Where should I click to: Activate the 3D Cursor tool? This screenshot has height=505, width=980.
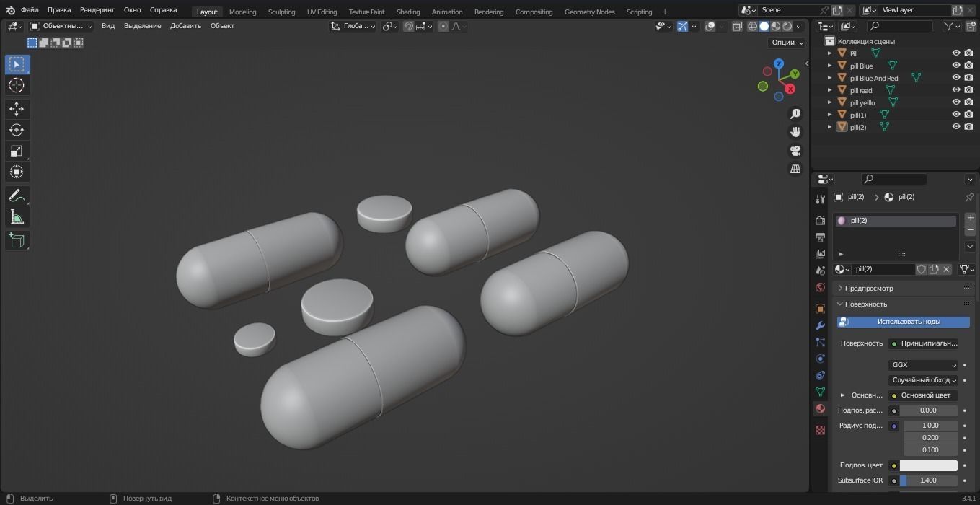click(17, 85)
